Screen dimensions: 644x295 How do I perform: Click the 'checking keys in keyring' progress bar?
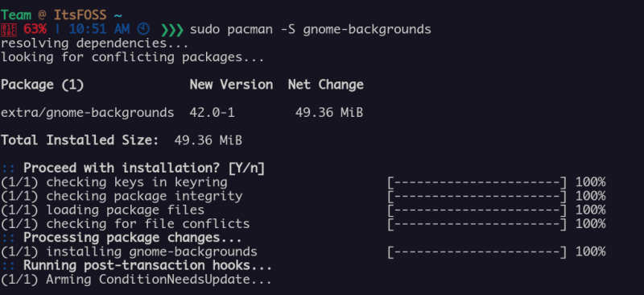pos(477,182)
